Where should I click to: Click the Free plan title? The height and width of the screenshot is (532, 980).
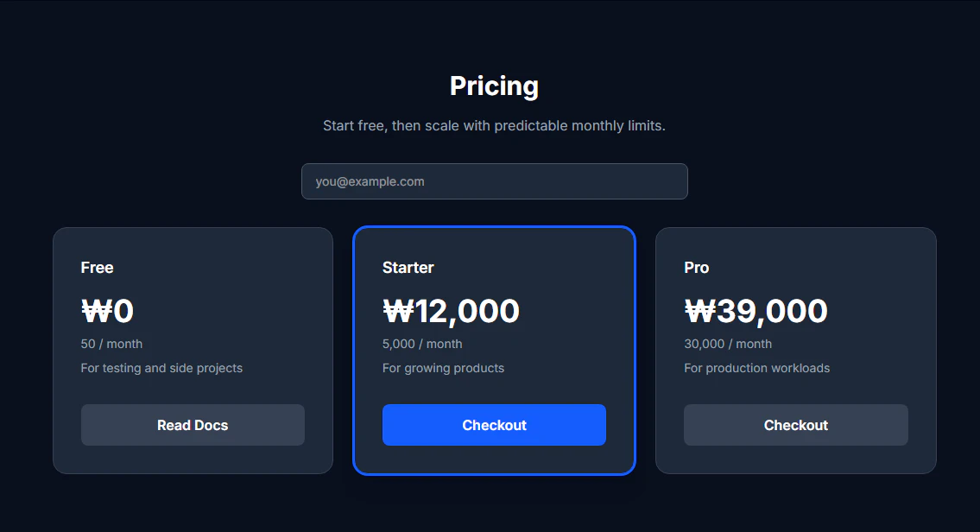97,268
